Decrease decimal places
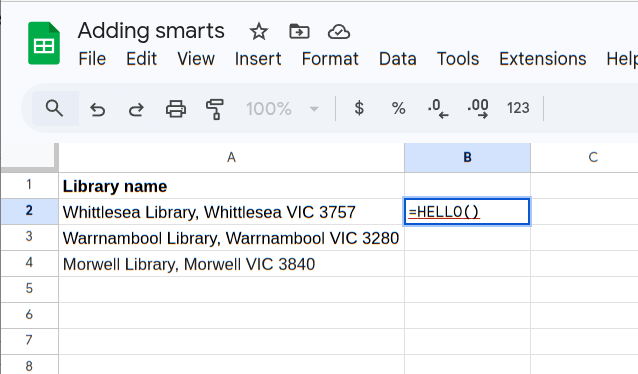 coord(438,109)
